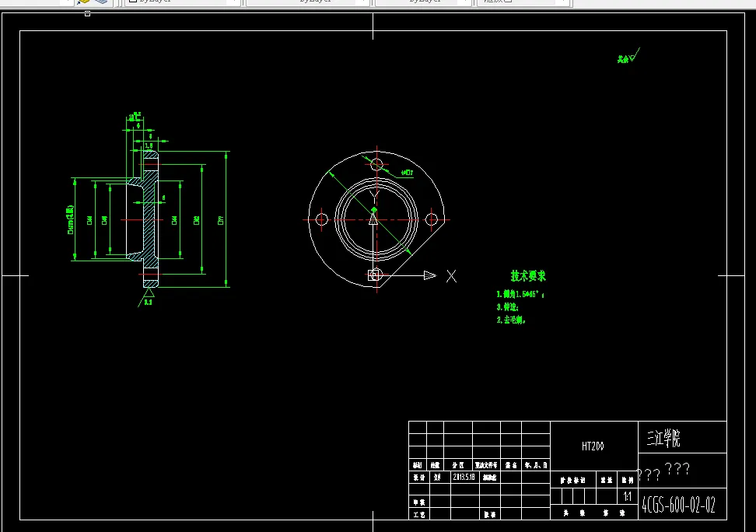This screenshot has width=756, height=532.
Task: Select technical requirement line numbered 3
Action: 507,306
